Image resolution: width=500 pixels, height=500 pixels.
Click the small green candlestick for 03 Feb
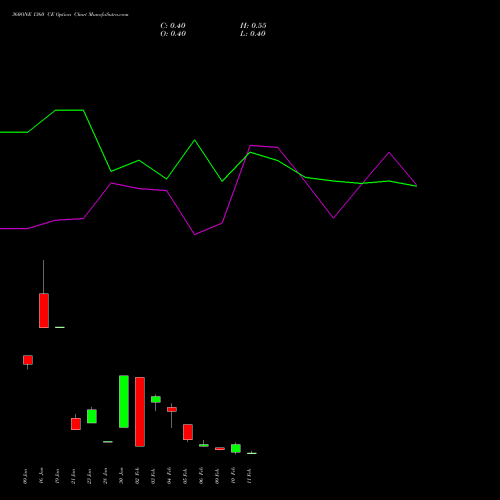coord(156,399)
